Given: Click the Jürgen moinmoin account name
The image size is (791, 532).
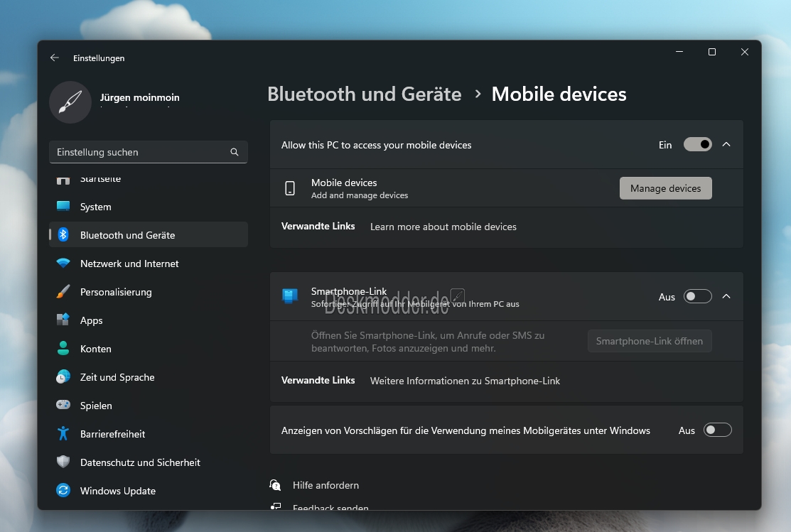Looking at the screenshot, I should [140, 97].
